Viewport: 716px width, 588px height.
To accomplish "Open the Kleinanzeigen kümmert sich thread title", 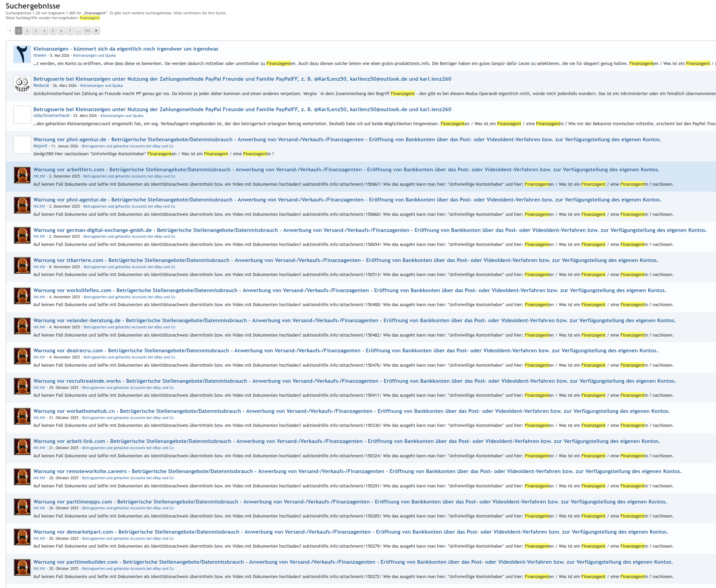I will 126,49.
